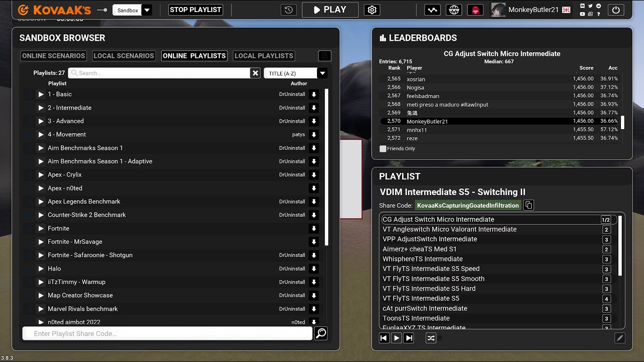Click the Reddit icon
Viewport: 644px width, 362px height.
[598, 6]
